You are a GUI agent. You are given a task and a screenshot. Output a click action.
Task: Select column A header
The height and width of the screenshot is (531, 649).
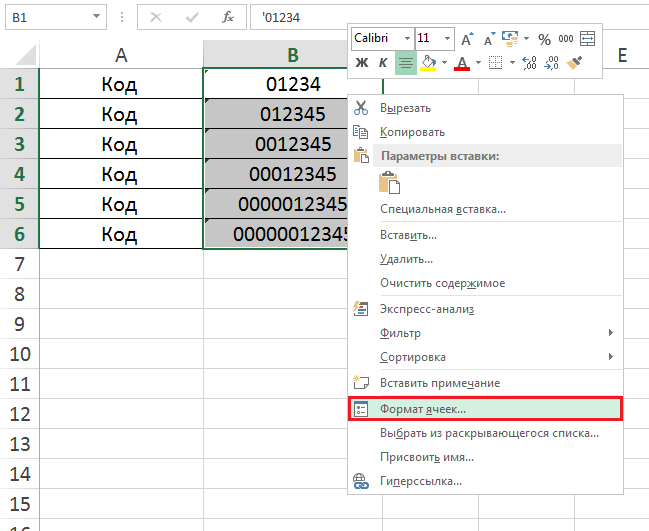[x=121, y=55]
